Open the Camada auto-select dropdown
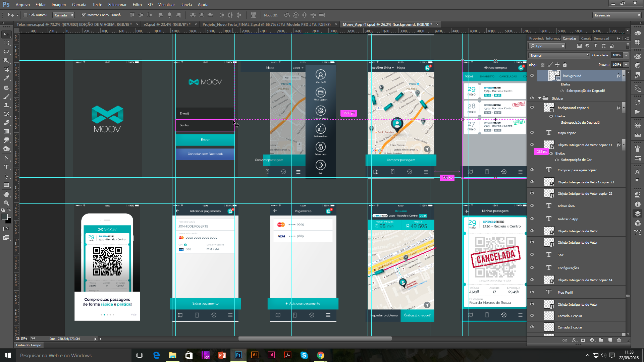Screen dimensions: 644x362 tap(64, 15)
